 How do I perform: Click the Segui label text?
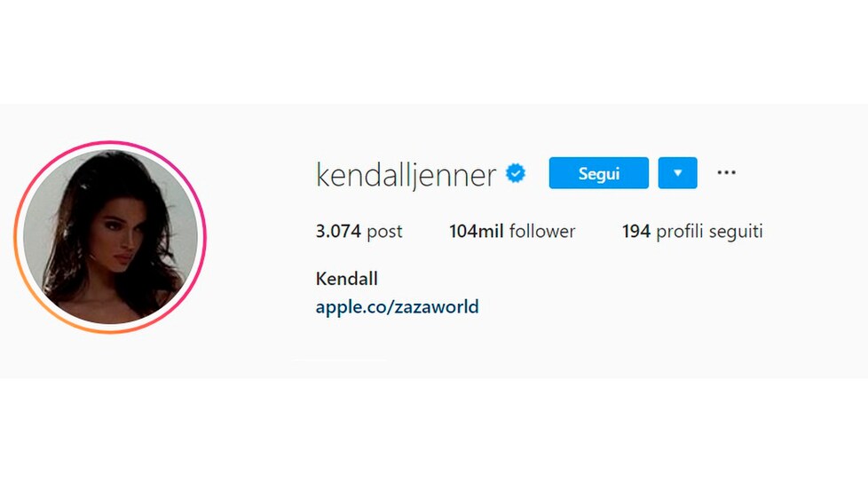pos(598,173)
